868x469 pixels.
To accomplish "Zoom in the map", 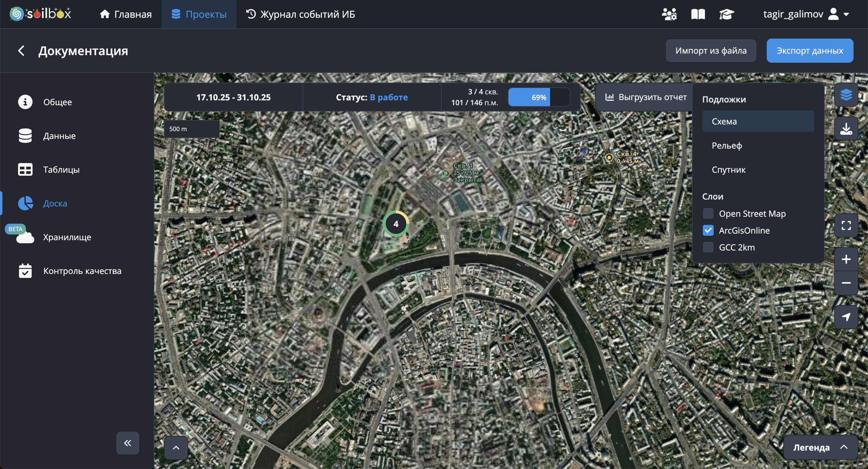I will coord(846,259).
